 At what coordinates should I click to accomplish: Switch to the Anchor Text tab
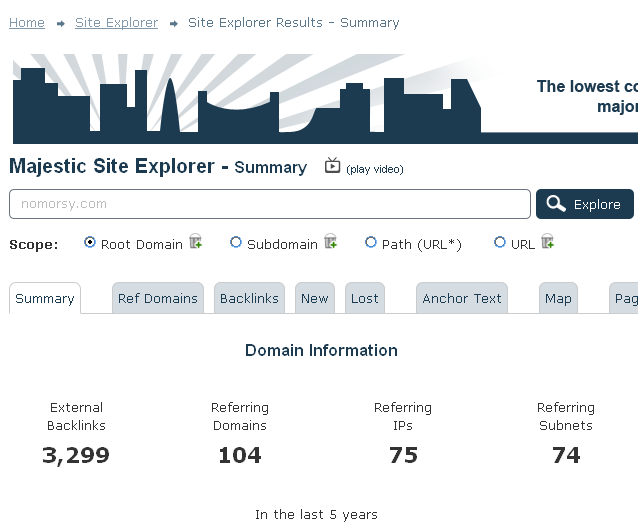pos(462,298)
